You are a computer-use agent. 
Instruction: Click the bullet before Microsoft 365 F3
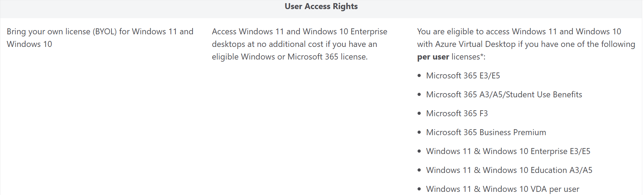419,114
